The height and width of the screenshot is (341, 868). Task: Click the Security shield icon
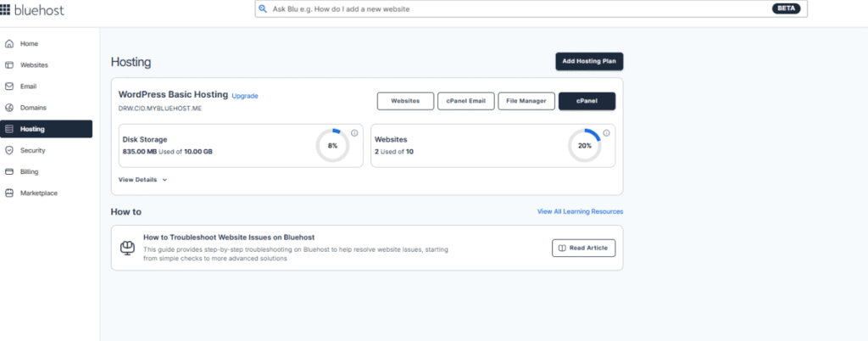pos(8,150)
